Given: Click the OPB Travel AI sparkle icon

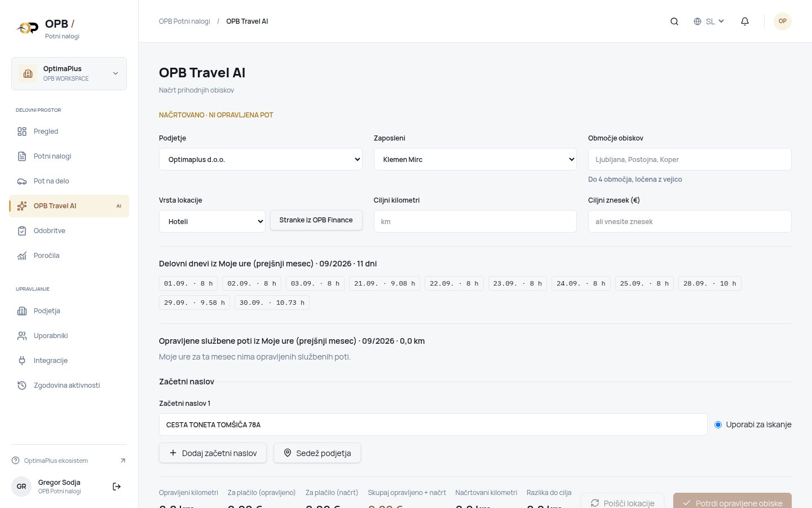Looking at the screenshot, I should pos(22,206).
